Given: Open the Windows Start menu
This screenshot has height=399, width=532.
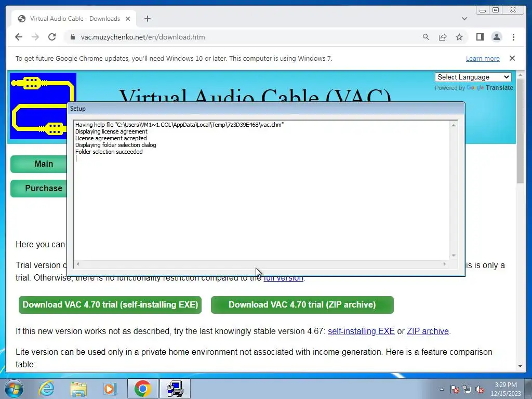Looking at the screenshot, I should tap(14, 389).
